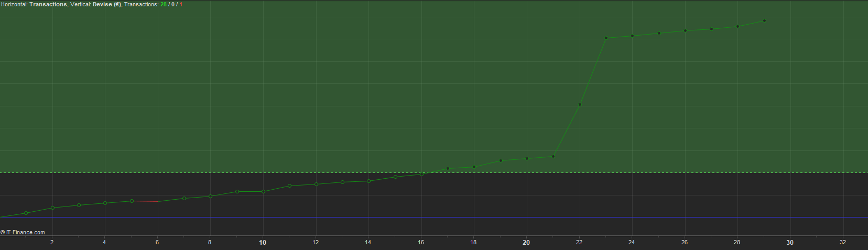Click the red losing transactions count 1
The image size is (868, 250).
click(181, 4)
